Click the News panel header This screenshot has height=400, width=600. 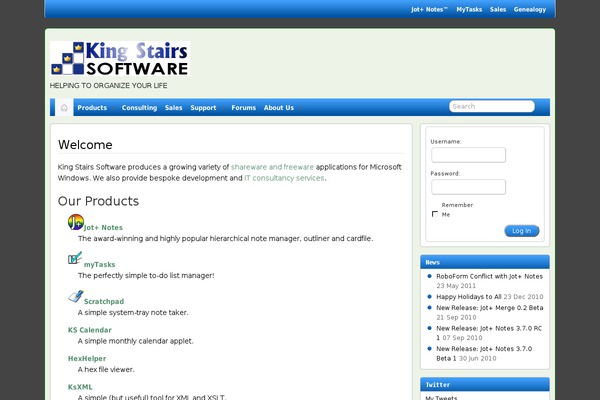tap(485, 262)
